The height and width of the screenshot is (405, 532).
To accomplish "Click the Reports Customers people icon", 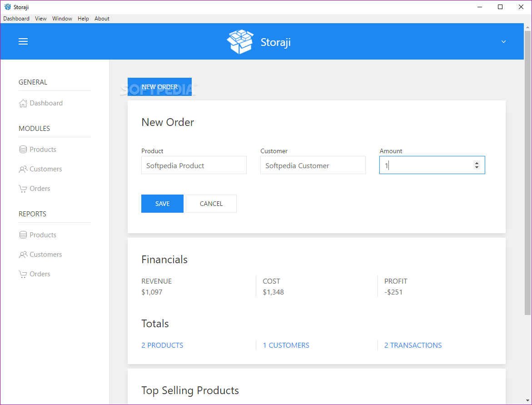I will click(x=23, y=255).
